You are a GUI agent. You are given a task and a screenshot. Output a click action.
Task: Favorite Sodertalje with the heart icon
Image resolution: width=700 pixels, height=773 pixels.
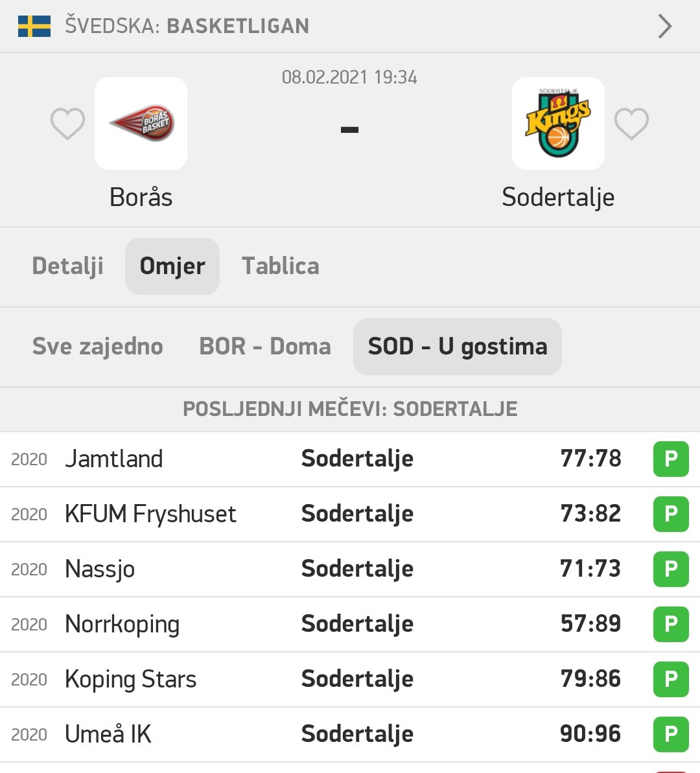(631, 124)
